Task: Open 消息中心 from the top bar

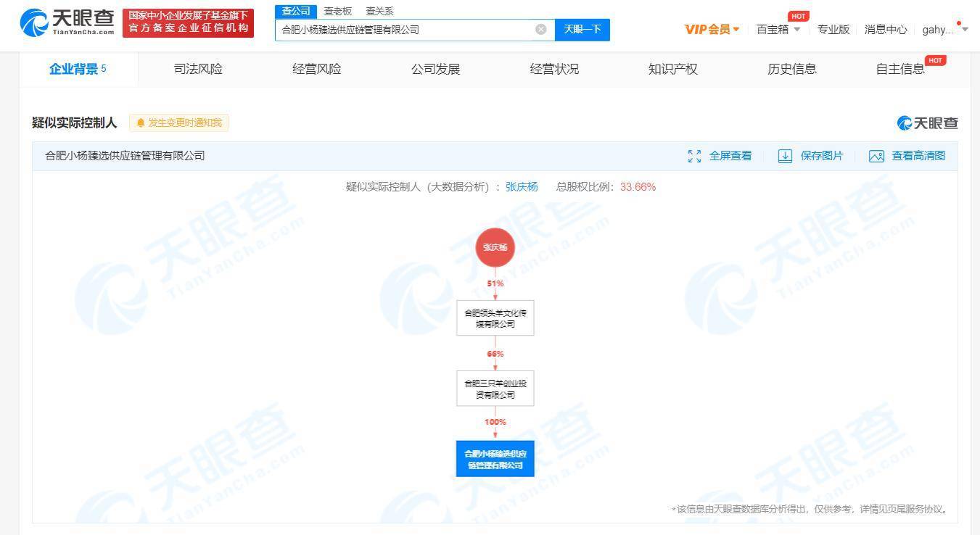Action: click(x=885, y=29)
